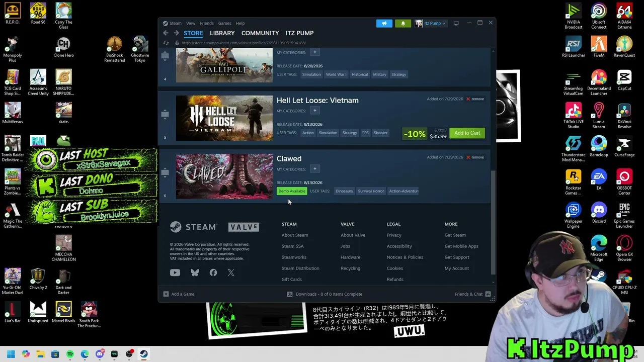Image resolution: width=644 pixels, height=362 pixels.
Task: Open OBS Studio from the taskbar
Action: tap(129, 354)
